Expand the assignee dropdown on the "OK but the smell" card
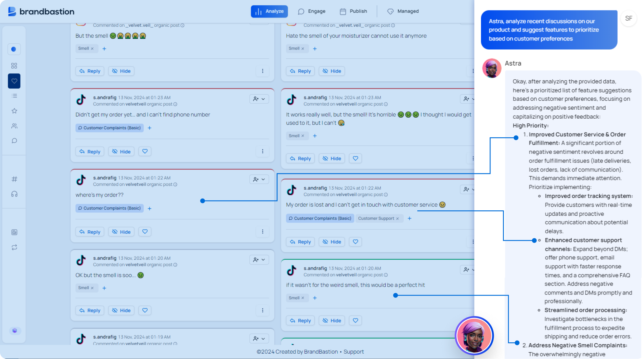This screenshot has height=359, width=644. tap(259, 259)
